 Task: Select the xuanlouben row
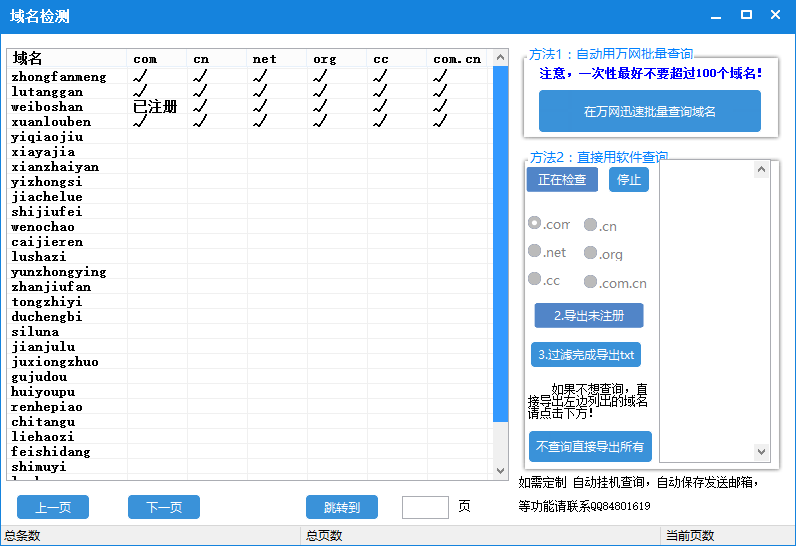249,122
